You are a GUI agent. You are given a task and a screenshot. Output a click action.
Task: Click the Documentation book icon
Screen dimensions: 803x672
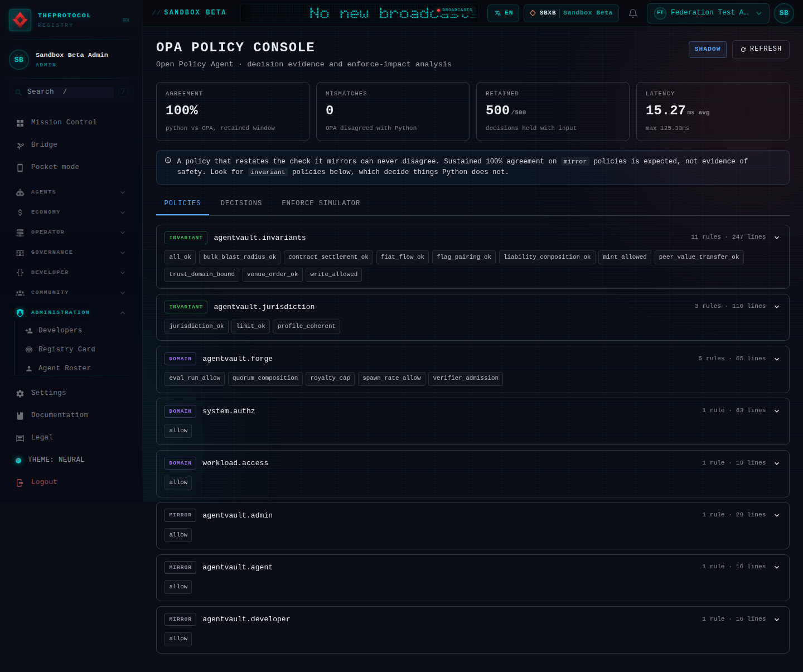20,415
